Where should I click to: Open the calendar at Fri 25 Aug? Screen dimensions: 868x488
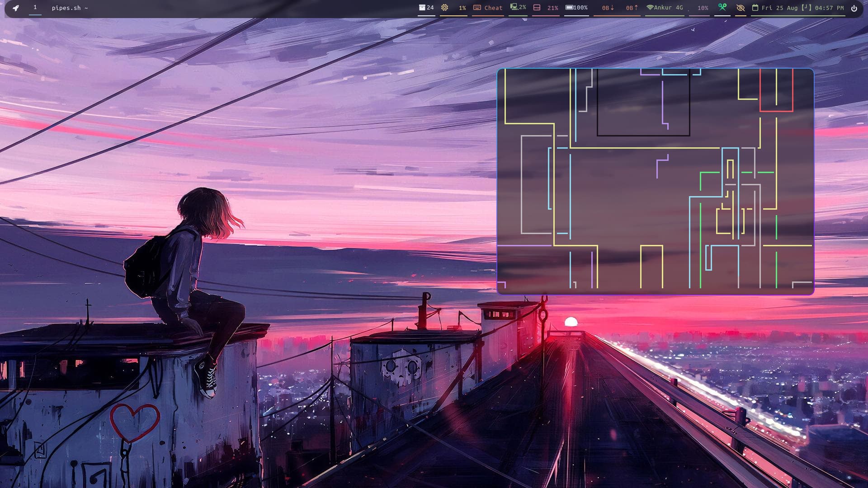(775, 8)
